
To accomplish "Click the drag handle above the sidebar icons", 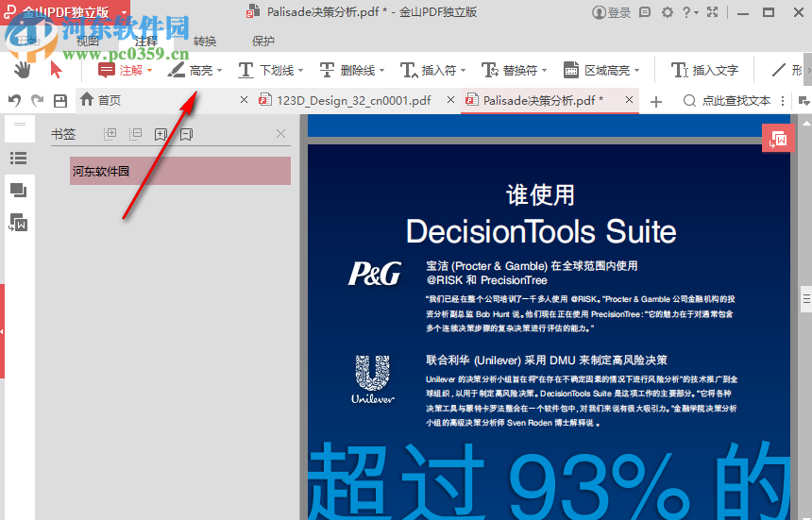I will click(x=20, y=125).
